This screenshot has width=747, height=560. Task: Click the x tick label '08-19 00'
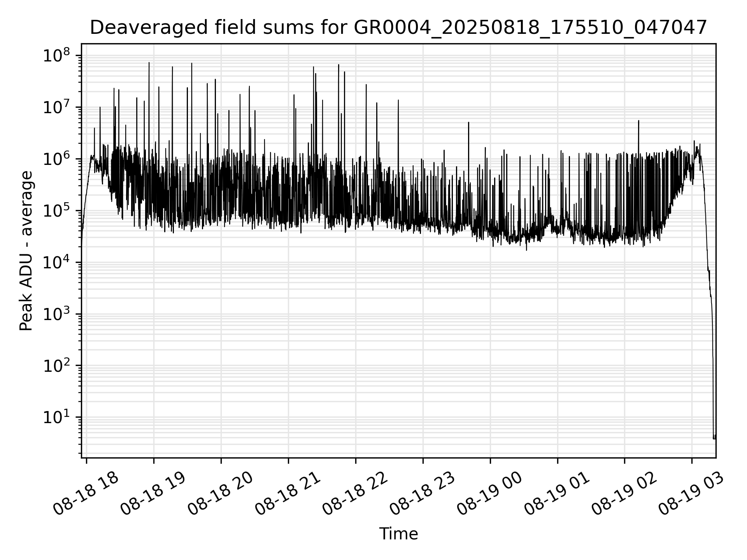point(490,494)
